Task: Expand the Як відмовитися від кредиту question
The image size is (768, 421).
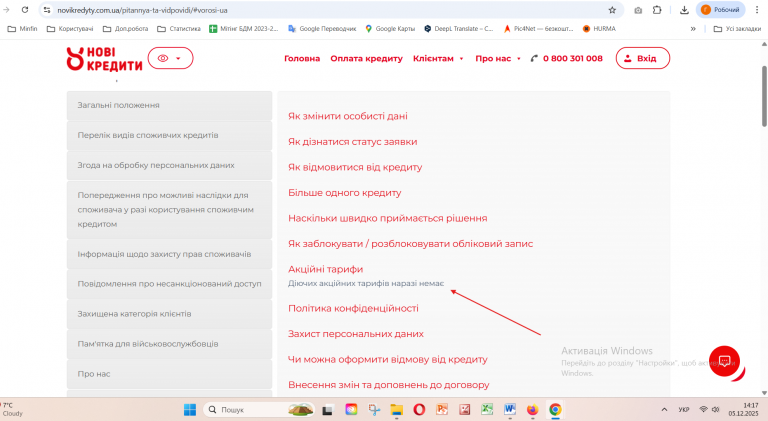Action: coord(355,167)
